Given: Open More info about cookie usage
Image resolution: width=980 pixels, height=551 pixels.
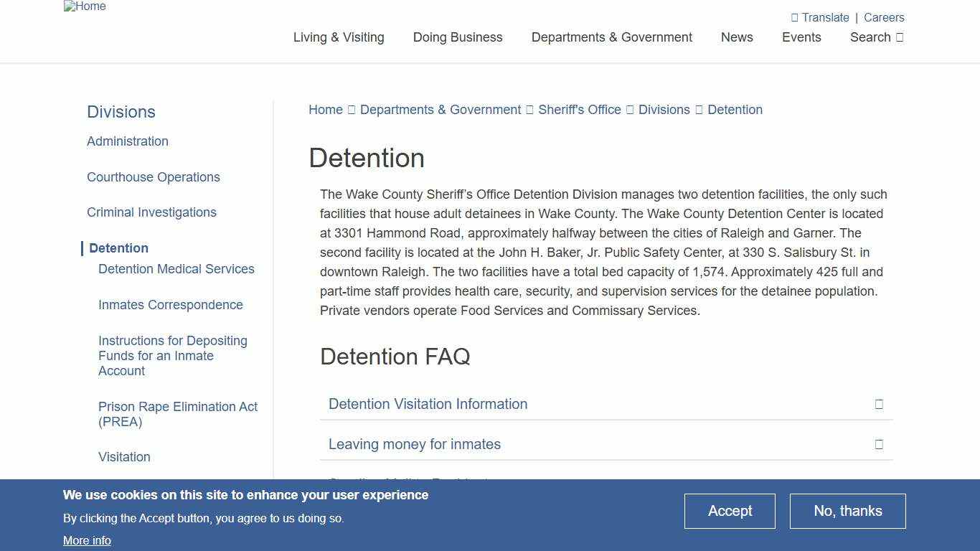Looking at the screenshot, I should click(87, 540).
